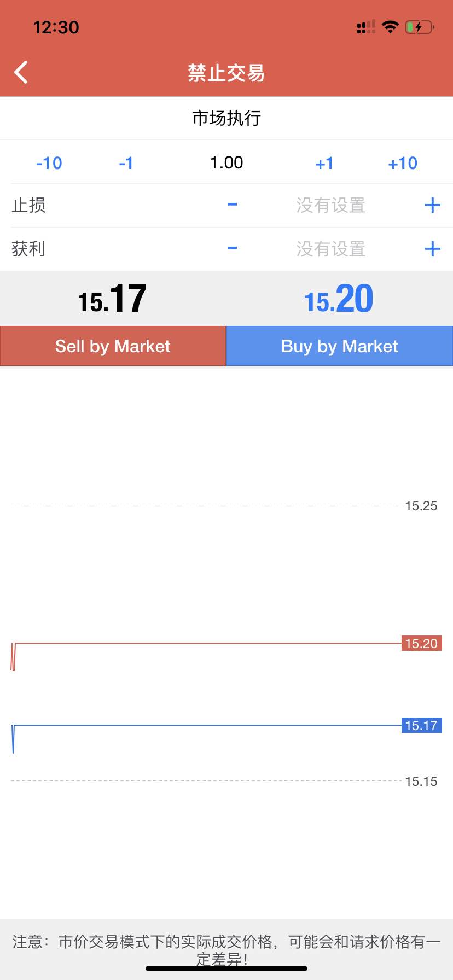Screen dimensions: 453x980
Task: Tap the battery icon in status bar
Action: click(419, 27)
